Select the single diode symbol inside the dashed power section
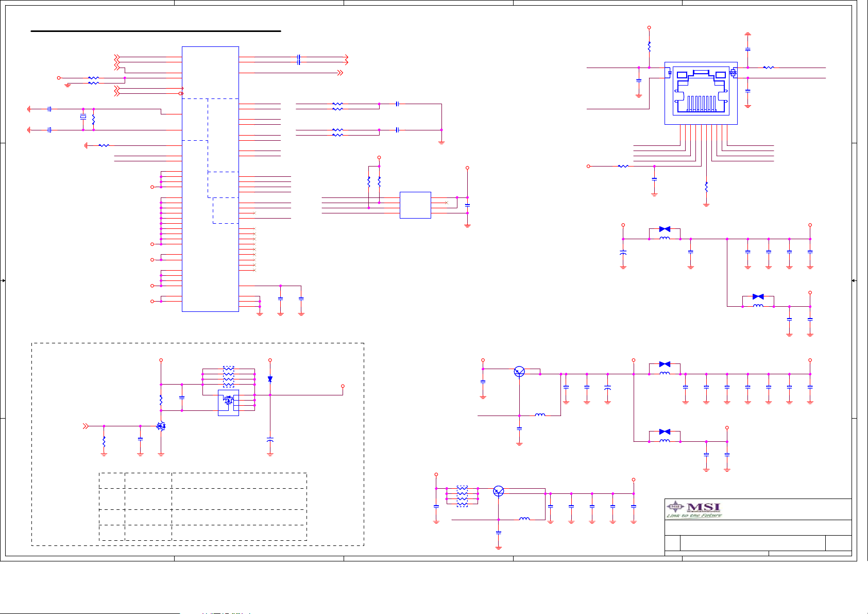This screenshot has width=868, height=614. coord(270,379)
